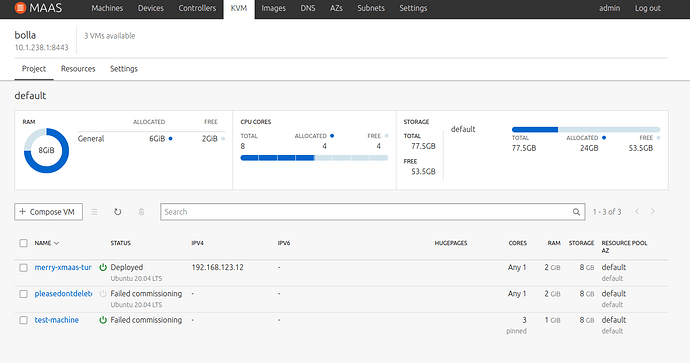
Task: Open the Images nav item
Action: [x=274, y=8]
